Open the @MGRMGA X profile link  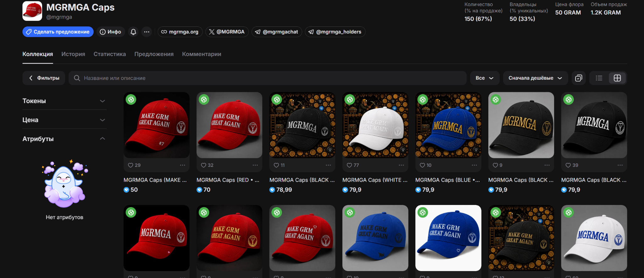(227, 32)
